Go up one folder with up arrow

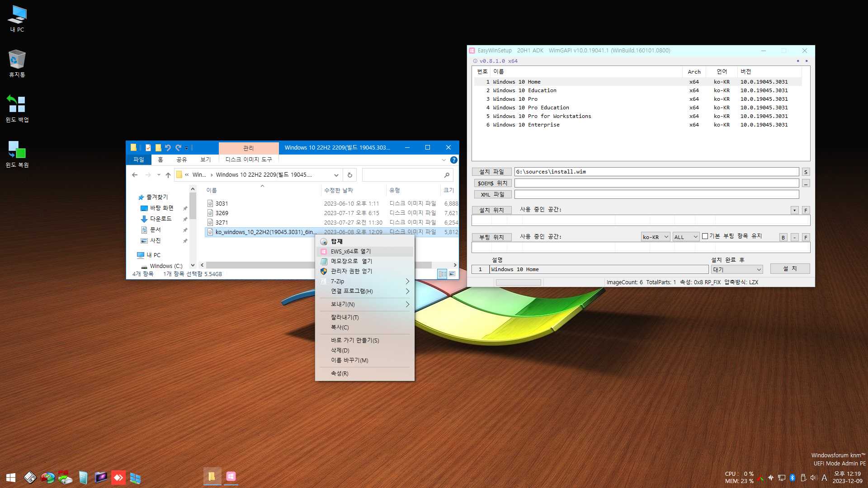click(168, 175)
